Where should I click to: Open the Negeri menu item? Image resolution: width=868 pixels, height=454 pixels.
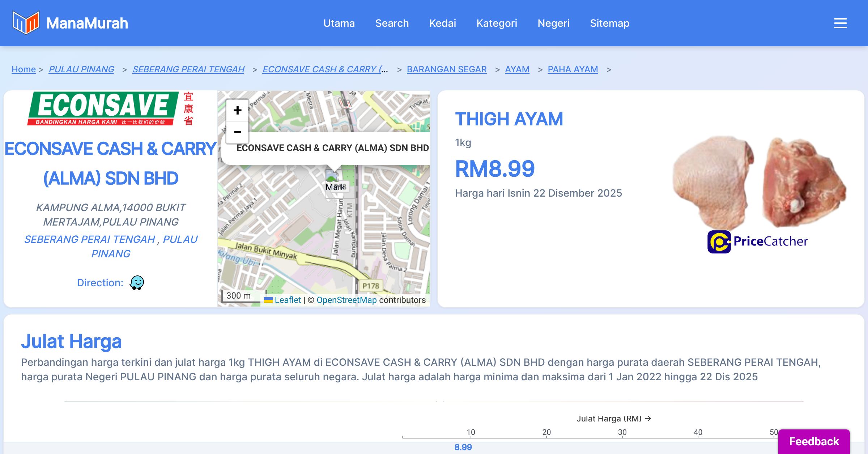[553, 23]
